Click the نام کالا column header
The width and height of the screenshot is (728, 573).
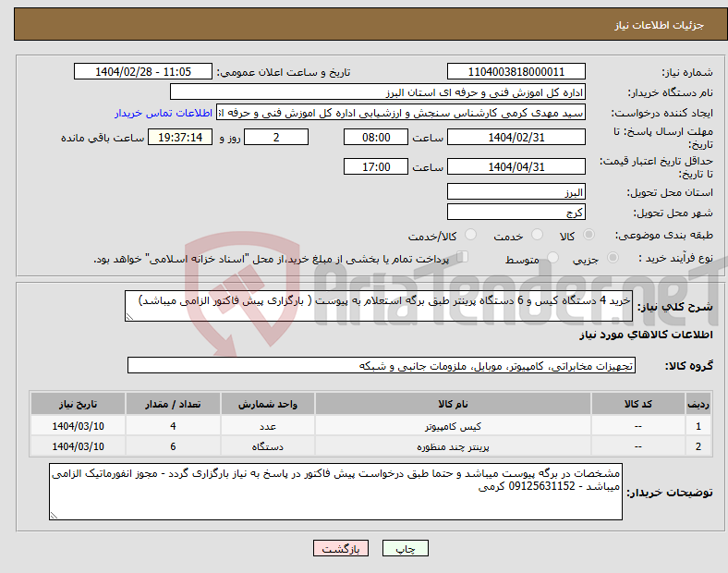pos(453,404)
